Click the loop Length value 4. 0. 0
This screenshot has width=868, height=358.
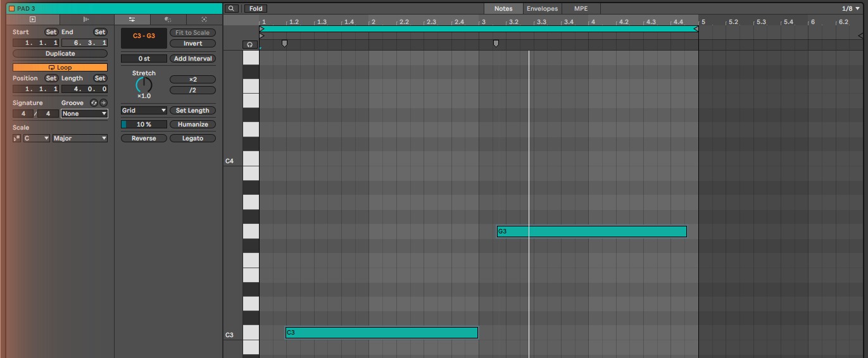[84, 89]
